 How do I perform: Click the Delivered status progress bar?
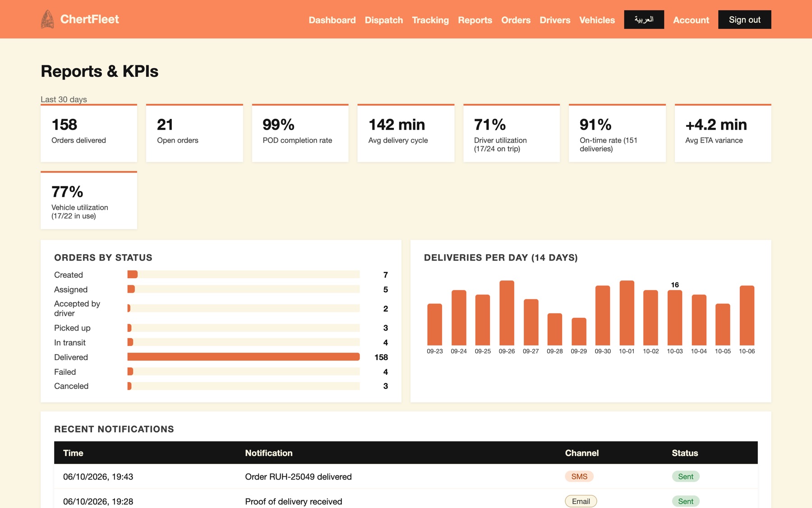[244, 357]
